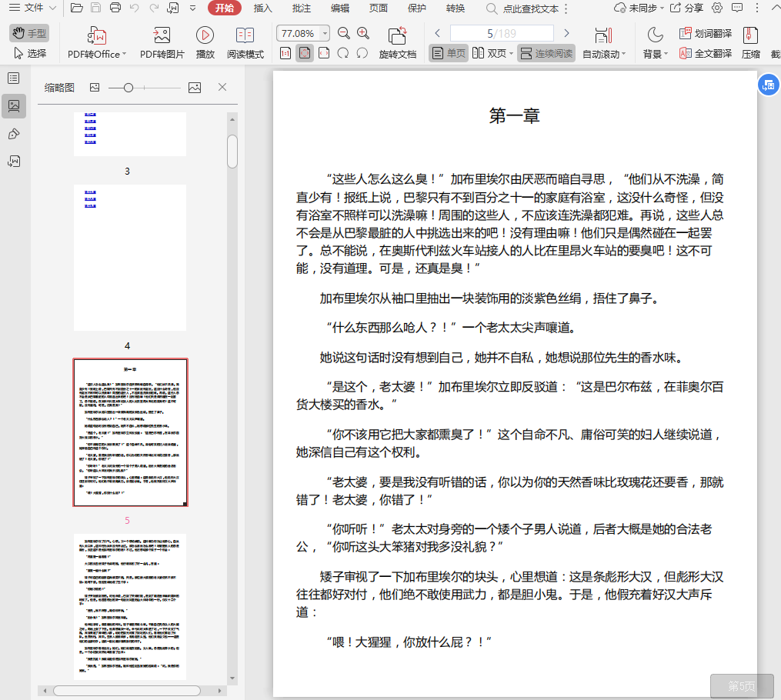The height and width of the screenshot is (700, 781).
Task: Go to previous page arrow
Action: 437,33
